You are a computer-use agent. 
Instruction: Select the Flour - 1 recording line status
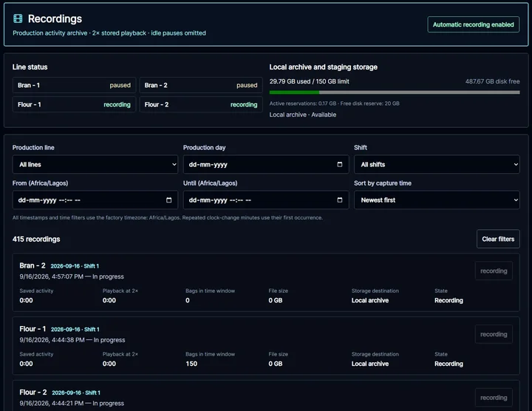[x=75, y=104]
